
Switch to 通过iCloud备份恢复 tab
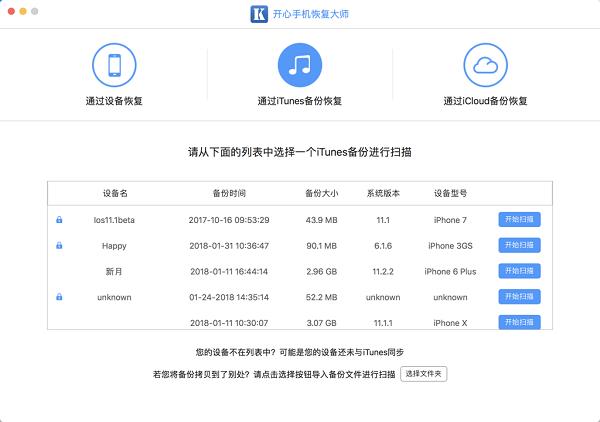(485, 101)
